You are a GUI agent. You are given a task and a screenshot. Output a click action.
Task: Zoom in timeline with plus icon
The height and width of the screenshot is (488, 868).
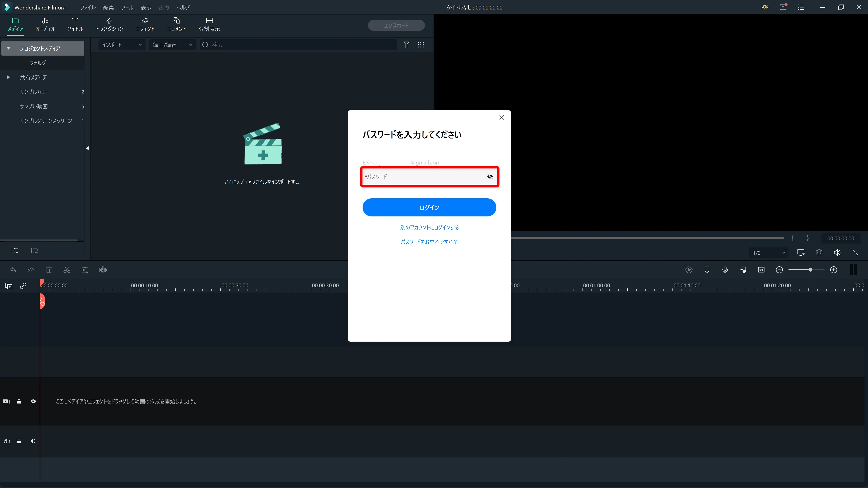click(834, 270)
